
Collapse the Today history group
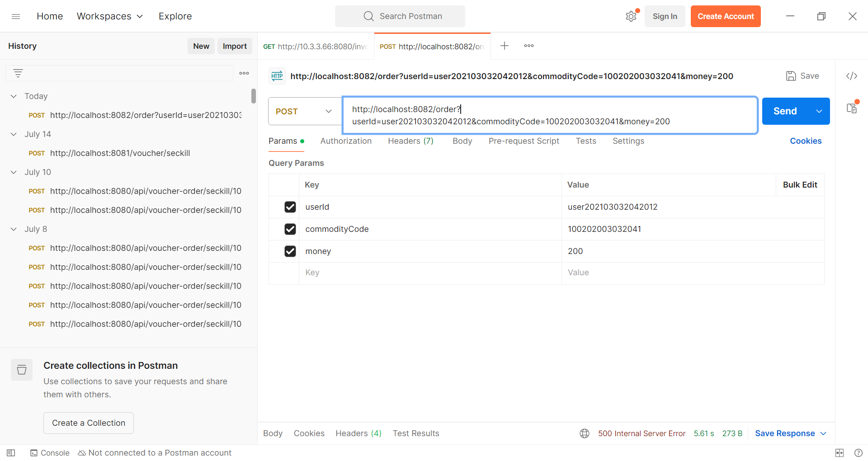tap(14, 96)
